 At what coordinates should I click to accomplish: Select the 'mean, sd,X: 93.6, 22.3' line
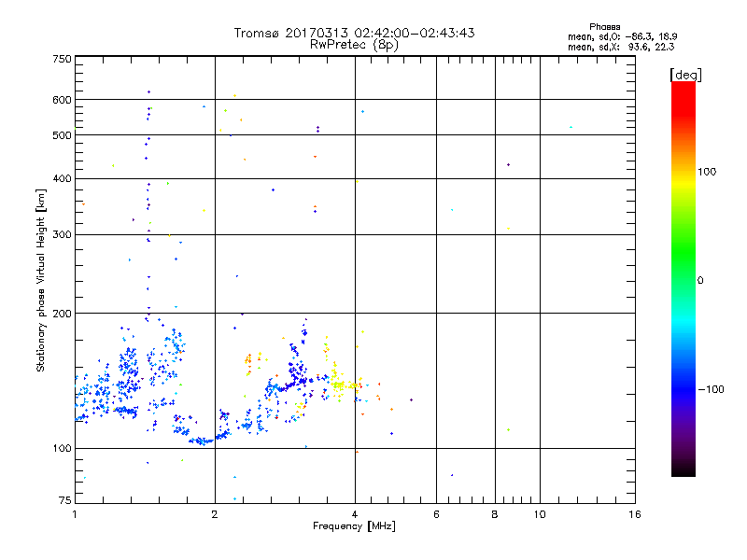pos(621,47)
